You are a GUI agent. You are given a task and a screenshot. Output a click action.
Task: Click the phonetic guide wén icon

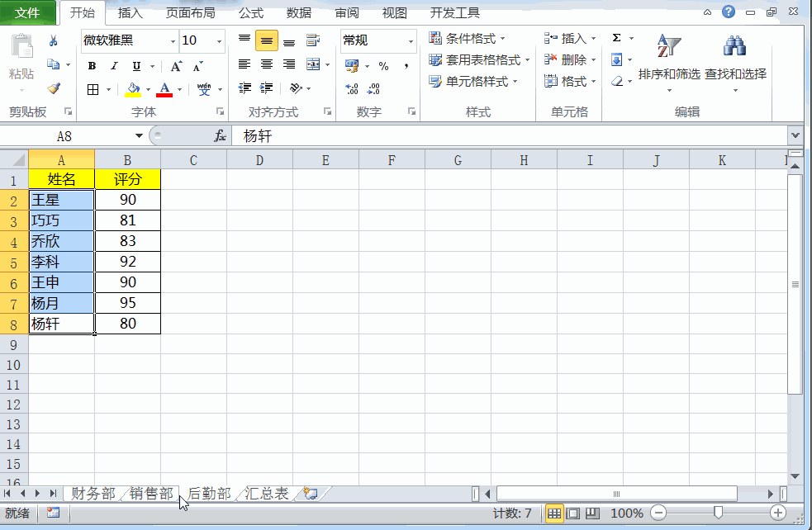(204, 89)
